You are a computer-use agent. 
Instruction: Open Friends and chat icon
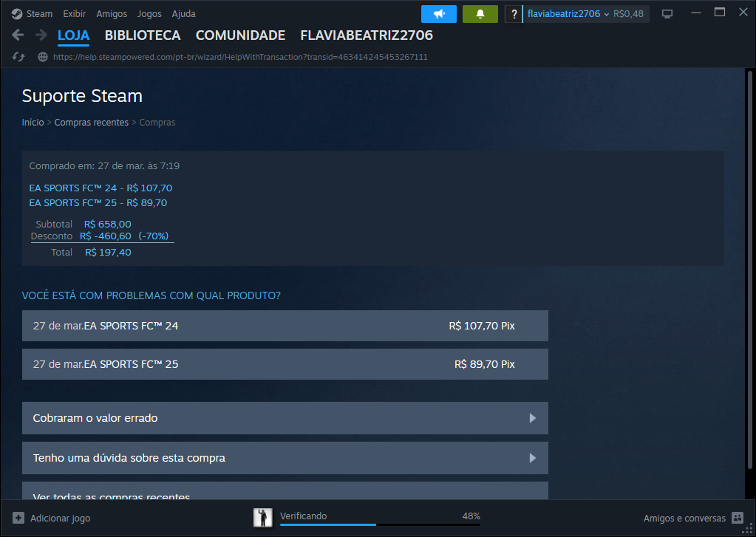737,518
